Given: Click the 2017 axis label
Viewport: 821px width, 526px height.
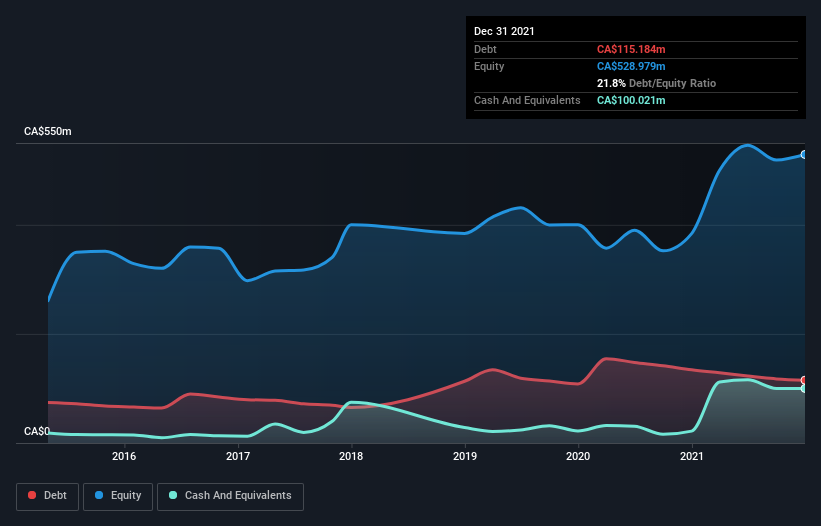Looking at the screenshot, I should click(x=238, y=456).
